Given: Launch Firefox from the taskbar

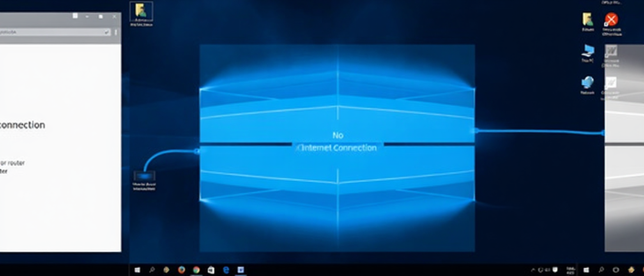Looking at the screenshot, I should [x=182, y=270].
